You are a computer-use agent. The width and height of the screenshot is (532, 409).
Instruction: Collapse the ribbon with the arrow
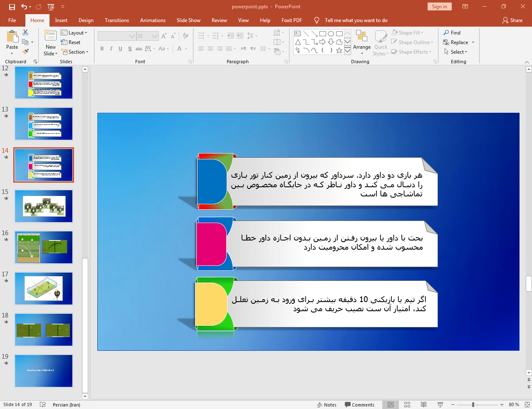527,62
